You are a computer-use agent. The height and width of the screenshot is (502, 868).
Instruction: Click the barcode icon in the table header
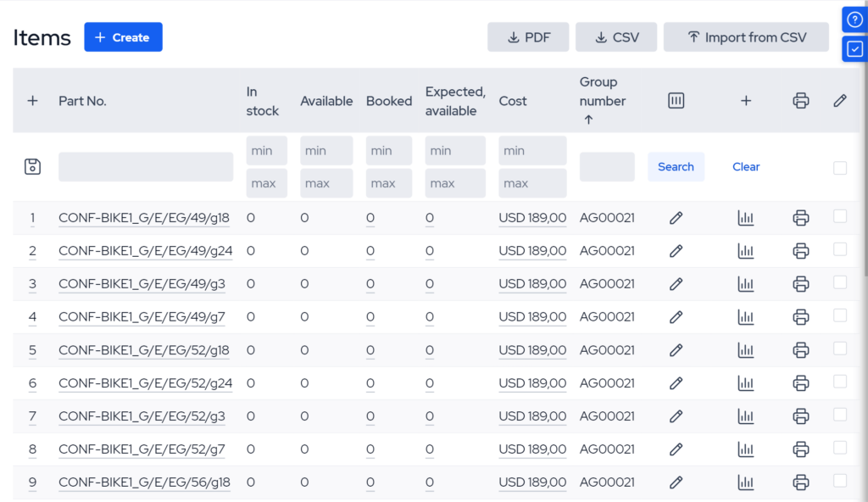pos(676,100)
